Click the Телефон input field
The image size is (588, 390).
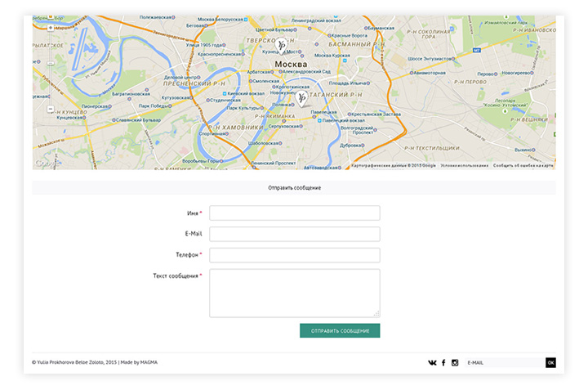tap(294, 255)
